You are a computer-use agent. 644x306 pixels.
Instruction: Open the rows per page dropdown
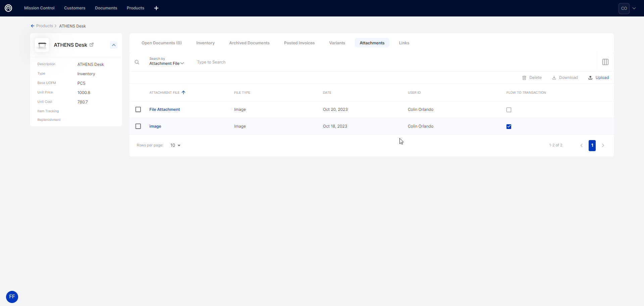point(175,145)
